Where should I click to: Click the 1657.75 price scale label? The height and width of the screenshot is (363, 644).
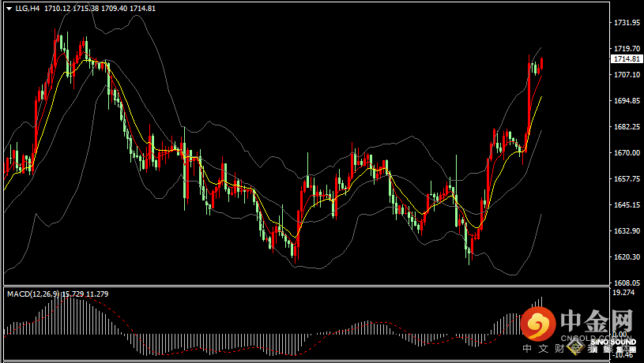pos(627,179)
